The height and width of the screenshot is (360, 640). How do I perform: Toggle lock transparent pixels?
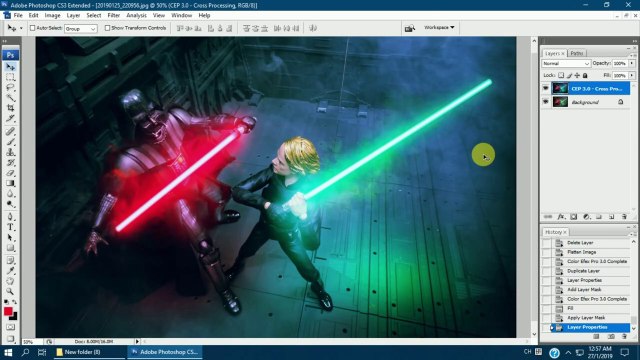561,76
